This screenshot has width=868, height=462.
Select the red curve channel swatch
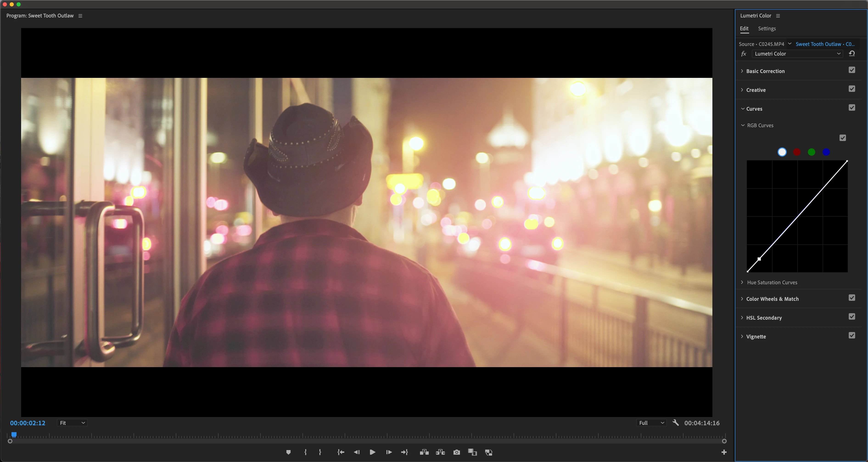797,152
